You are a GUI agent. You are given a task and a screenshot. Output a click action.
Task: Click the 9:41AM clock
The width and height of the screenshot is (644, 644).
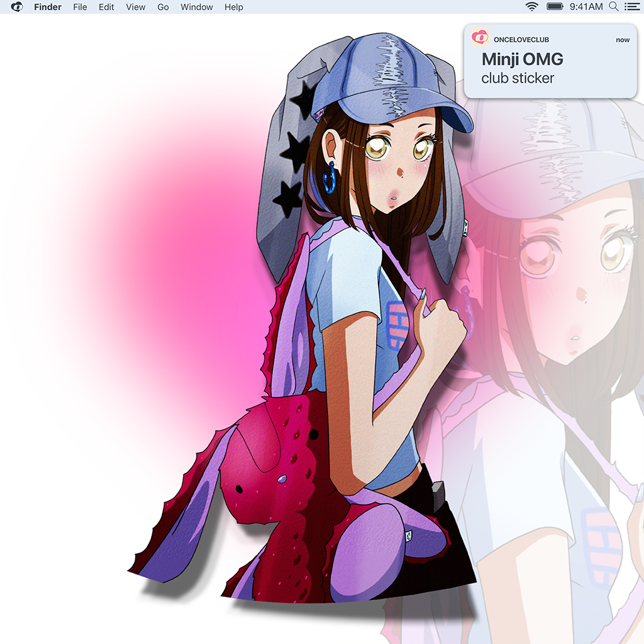(x=586, y=7)
